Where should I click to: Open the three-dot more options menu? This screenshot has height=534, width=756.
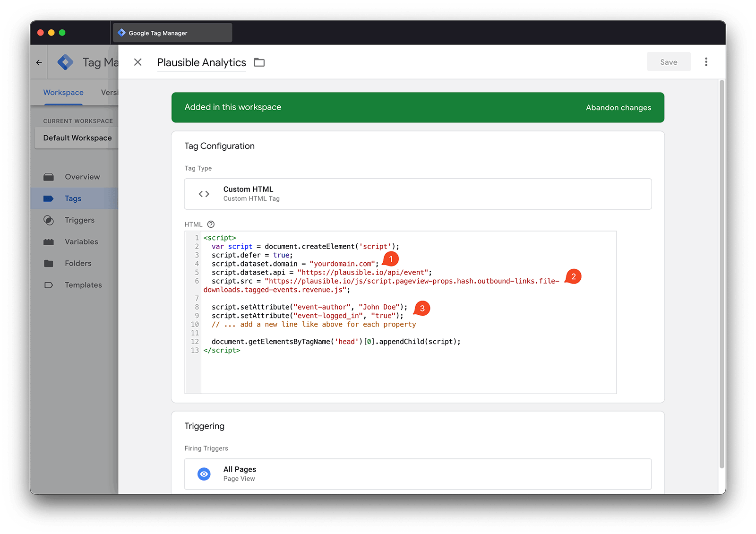706,62
